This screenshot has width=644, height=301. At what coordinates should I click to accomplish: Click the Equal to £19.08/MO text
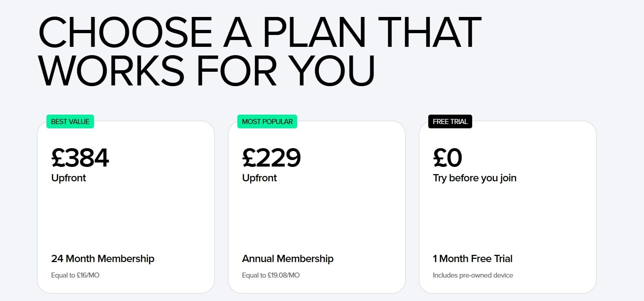[x=272, y=275]
